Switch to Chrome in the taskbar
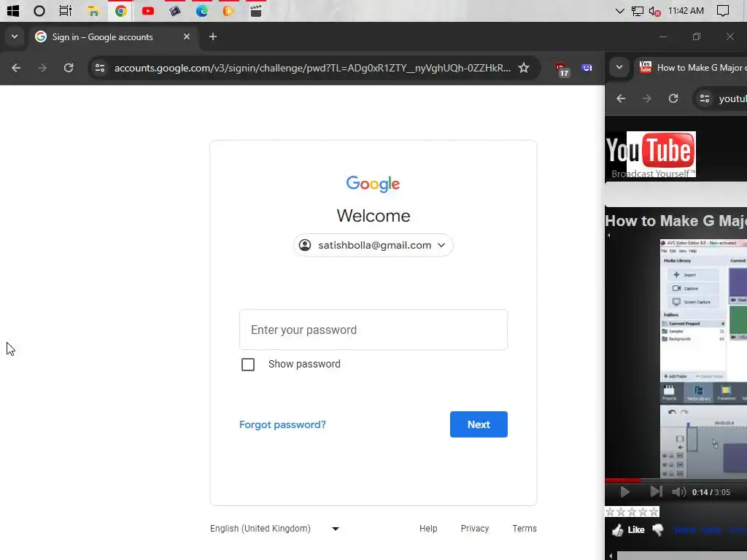747x560 pixels. click(120, 10)
